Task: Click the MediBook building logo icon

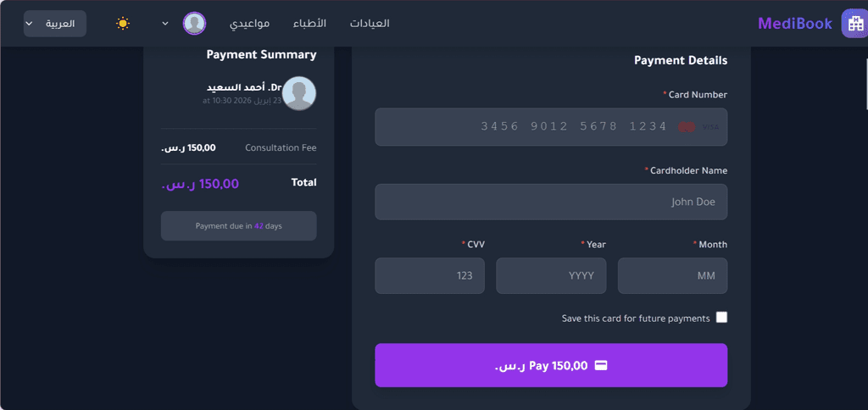Action: [853, 24]
